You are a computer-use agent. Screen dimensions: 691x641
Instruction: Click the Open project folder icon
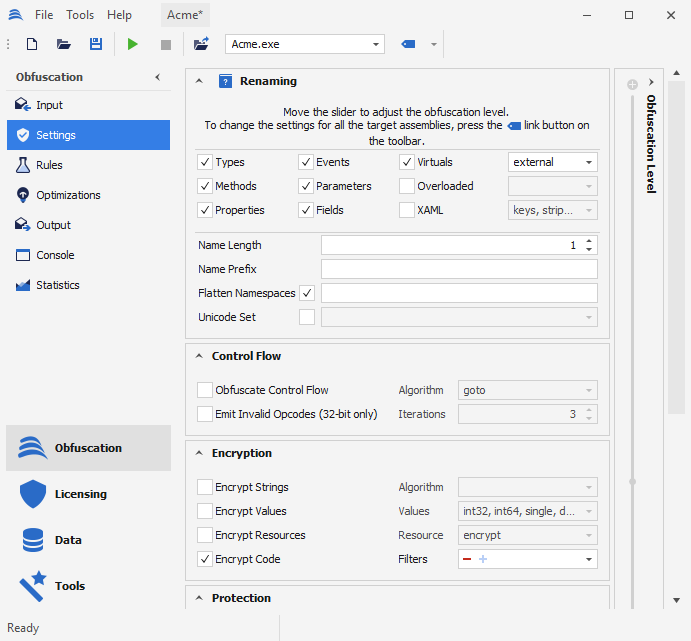point(64,44)
